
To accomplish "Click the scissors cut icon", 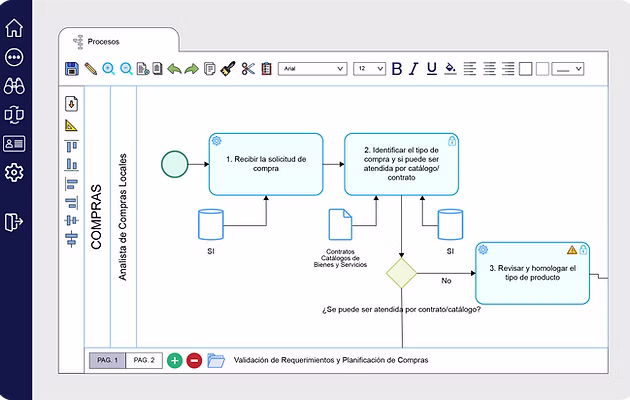I will point(248,69).
